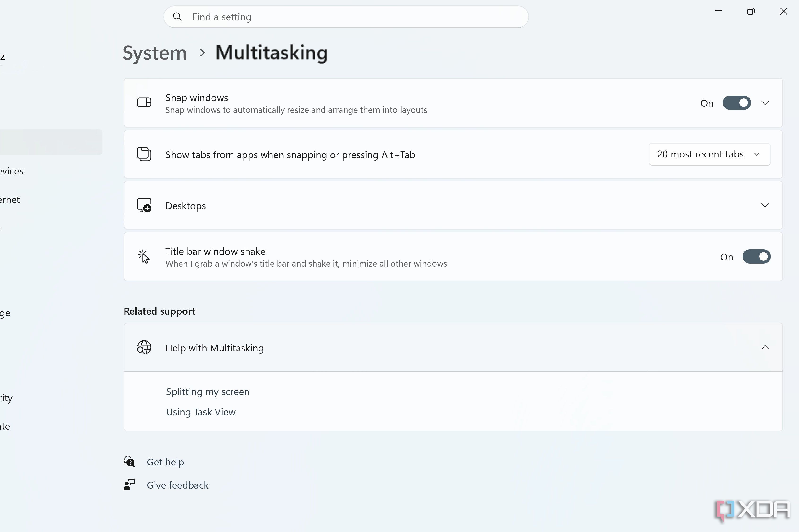Viewport: 799px width, 532px height.
Task: Expand the Snap windows options chevron
Action: 765,103
